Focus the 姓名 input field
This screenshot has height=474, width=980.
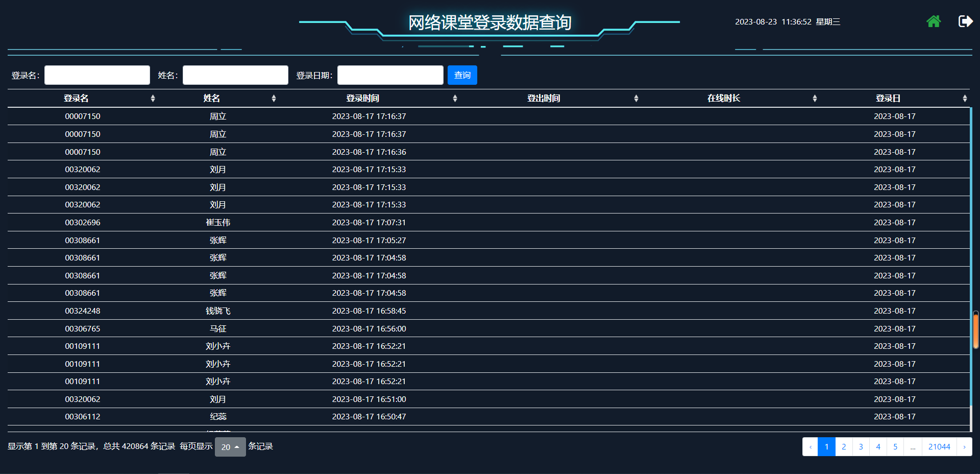point(235,75)
